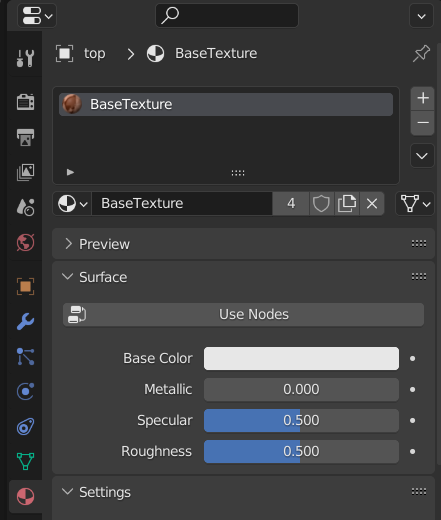The image size is (441, 520).
Task: Click the properties search field
Action: (x=227, y=15)
